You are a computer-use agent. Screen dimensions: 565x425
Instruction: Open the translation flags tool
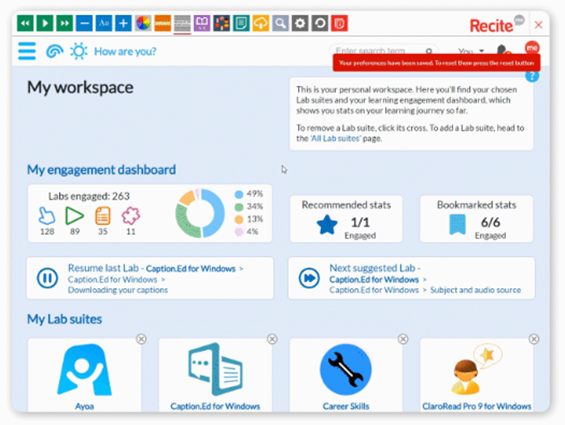click(222, 23)
